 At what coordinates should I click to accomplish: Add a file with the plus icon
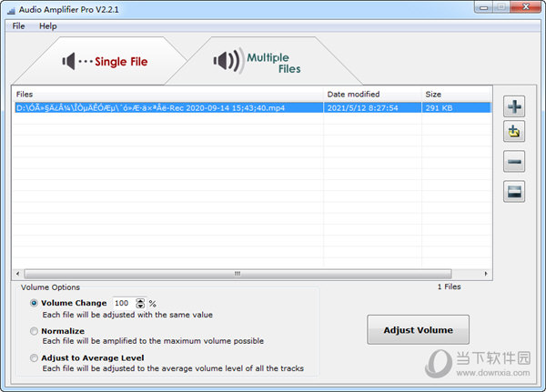(x=514, y=106)
